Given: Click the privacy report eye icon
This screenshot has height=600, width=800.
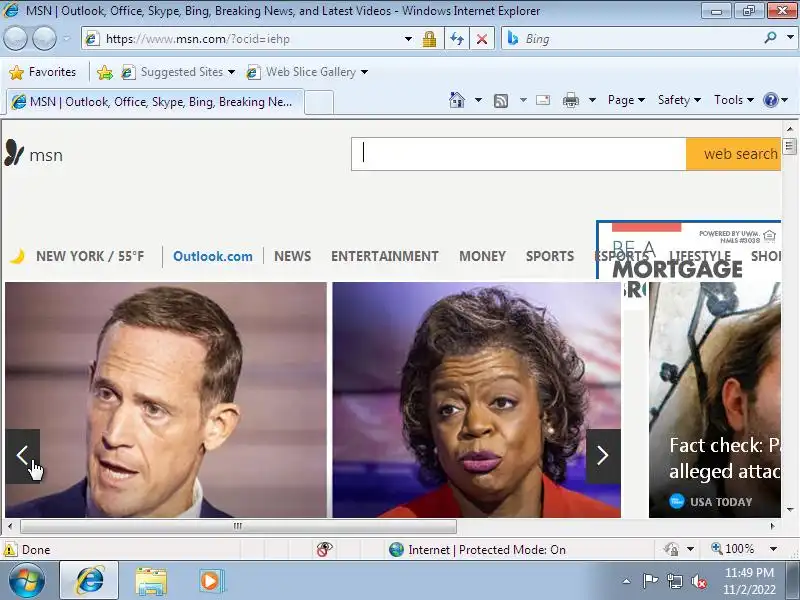Looking at the screenshot, I should click(x=324, y=549).
